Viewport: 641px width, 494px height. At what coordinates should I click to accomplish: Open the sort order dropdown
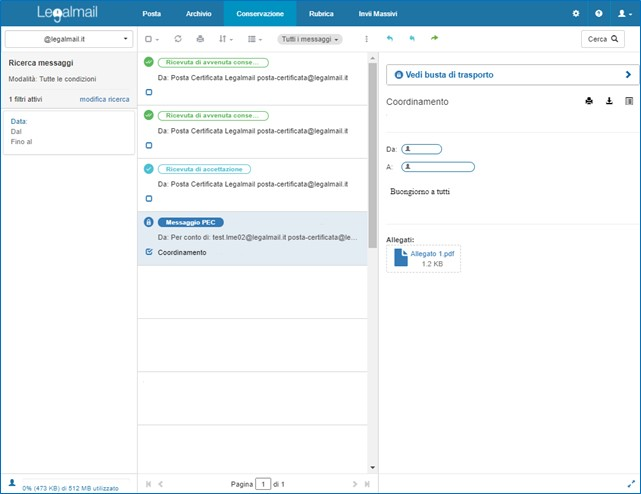(226, 39)
